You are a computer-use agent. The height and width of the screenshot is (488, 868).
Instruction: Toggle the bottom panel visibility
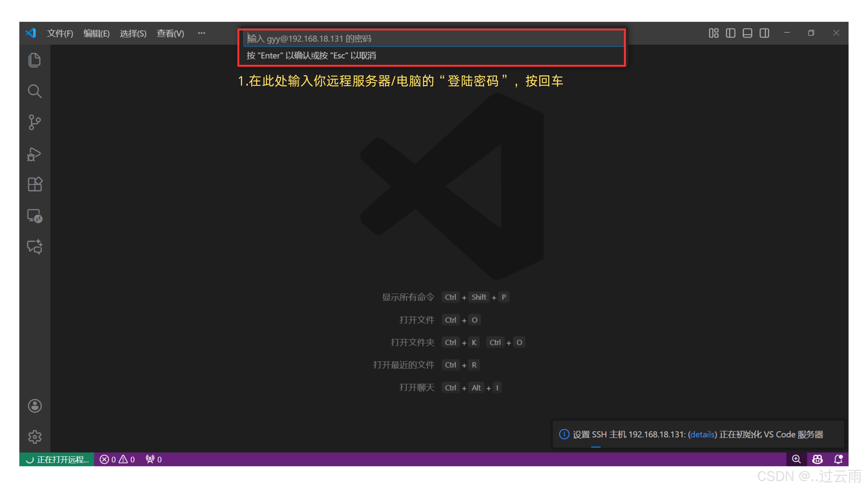tap(747, 33)
